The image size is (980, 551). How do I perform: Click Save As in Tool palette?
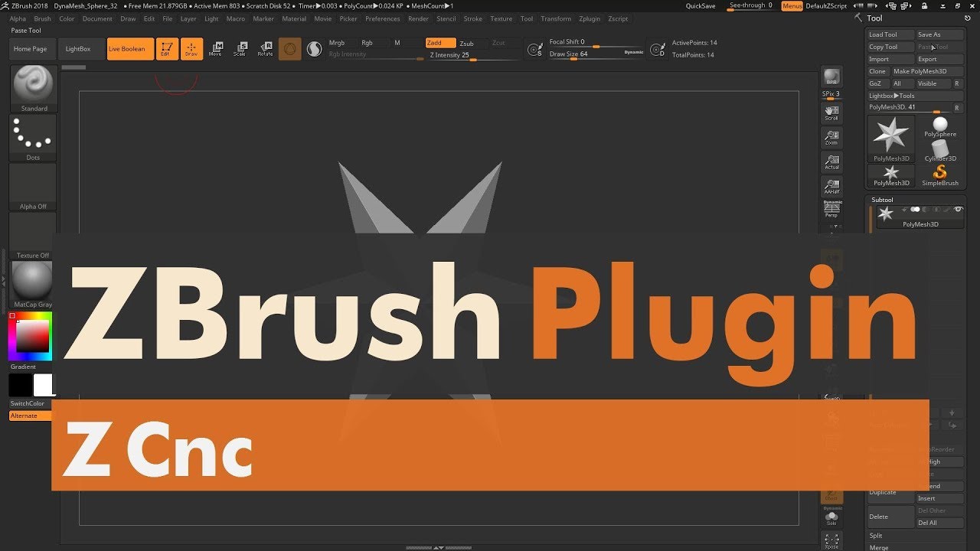click(x=940, y=34)
